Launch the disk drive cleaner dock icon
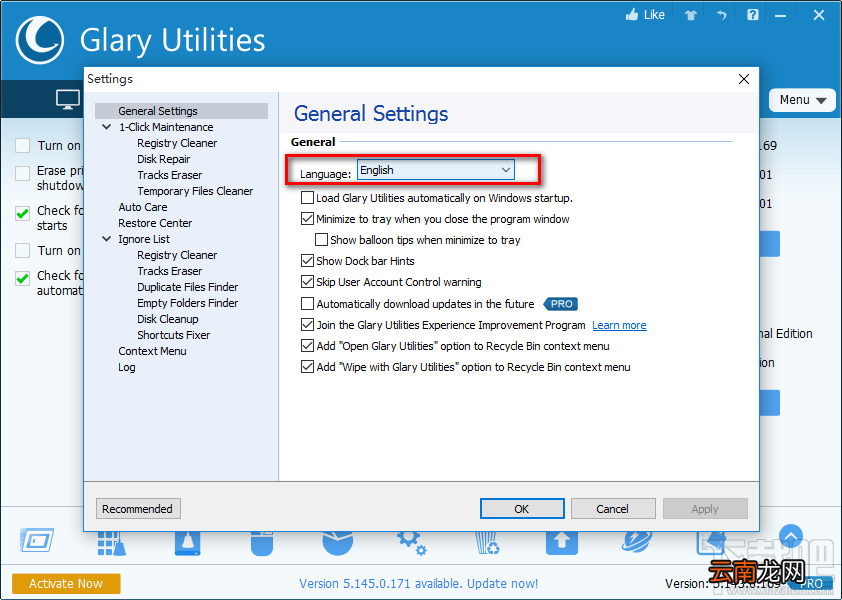The image size is (842, 600). 187,543
